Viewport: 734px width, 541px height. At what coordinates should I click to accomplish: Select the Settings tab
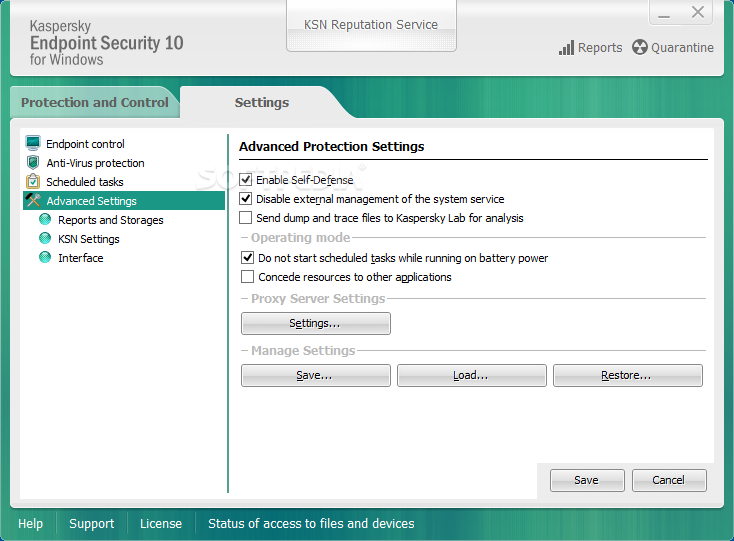pos(262,102)
